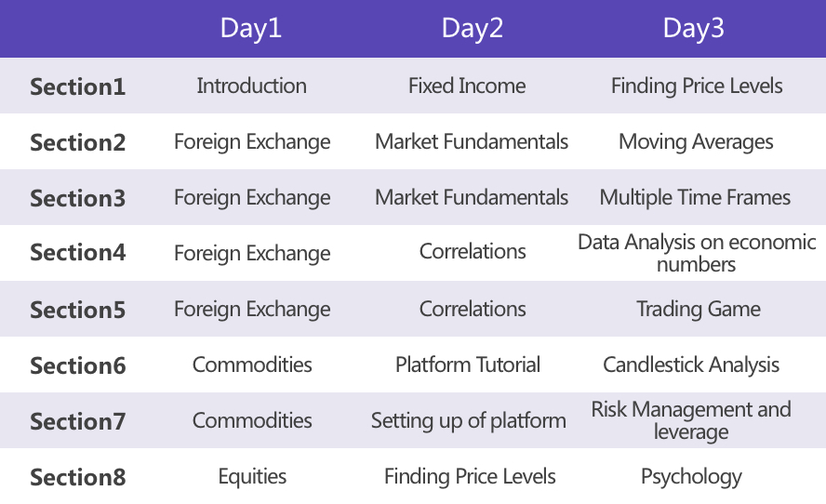Click the Setting up of platform cell

click(x=468, y=420)
